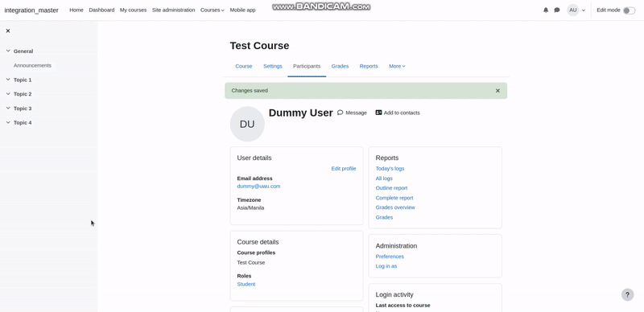Image resolution: width=644 pixels, height=312 pixels.
Task: Open Grades overview link
Action: [x=395, y=207]
